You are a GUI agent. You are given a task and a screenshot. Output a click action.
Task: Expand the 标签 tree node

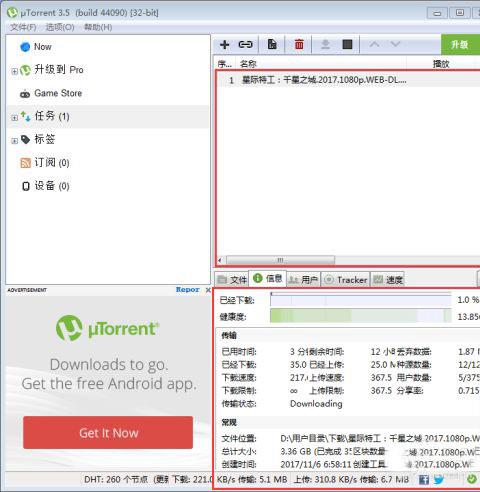tap(14, 141)
